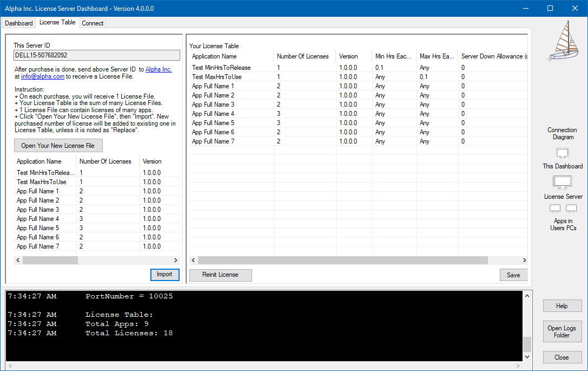Click 0.1 Max Hrs value for Test MaxHrsToUse
The height and width of the screenshot is (371, 588).
424,77
